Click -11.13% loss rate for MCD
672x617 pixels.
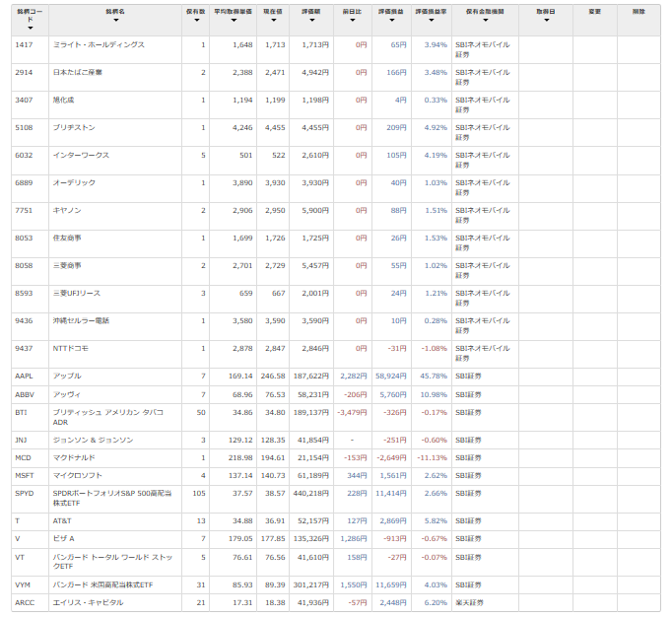432,458
